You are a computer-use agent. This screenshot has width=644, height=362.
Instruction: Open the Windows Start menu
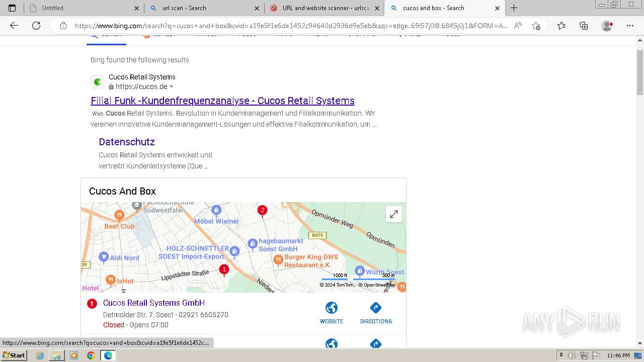[x=14, y=355]
